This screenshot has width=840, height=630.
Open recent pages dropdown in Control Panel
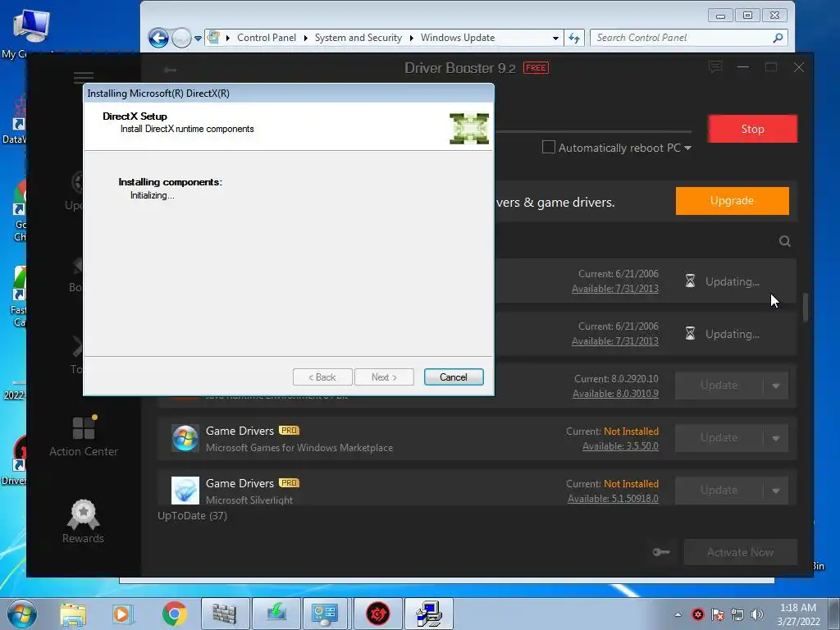point(199,39)
